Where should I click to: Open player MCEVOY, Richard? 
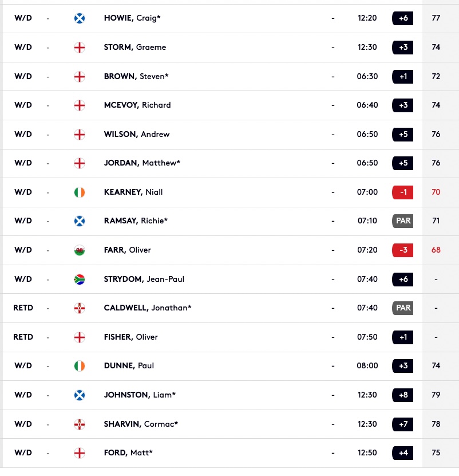point(137,105)
